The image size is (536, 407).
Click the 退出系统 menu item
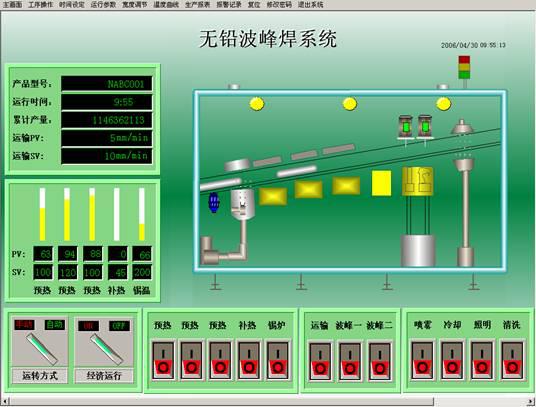point(310,4)
